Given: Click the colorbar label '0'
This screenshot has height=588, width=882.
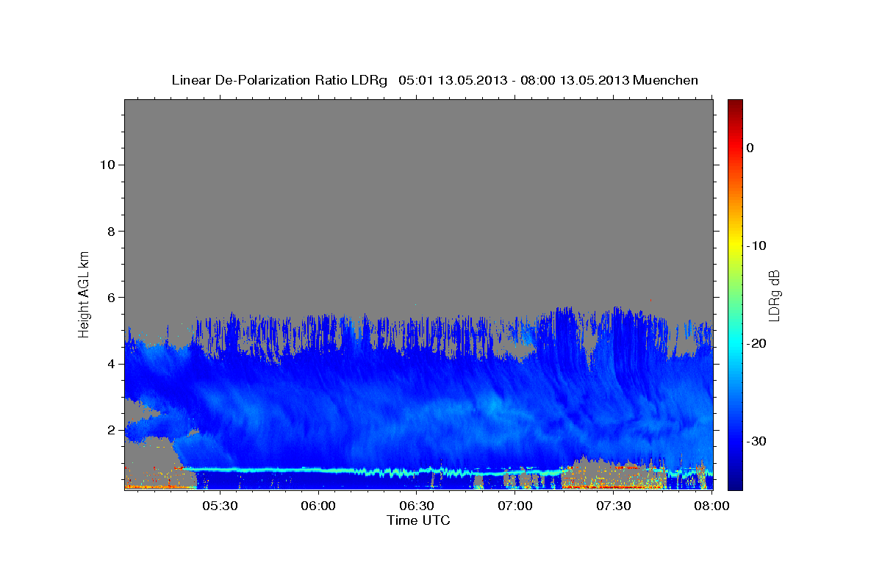Looking at the screenshot, I should click(750, 148).
